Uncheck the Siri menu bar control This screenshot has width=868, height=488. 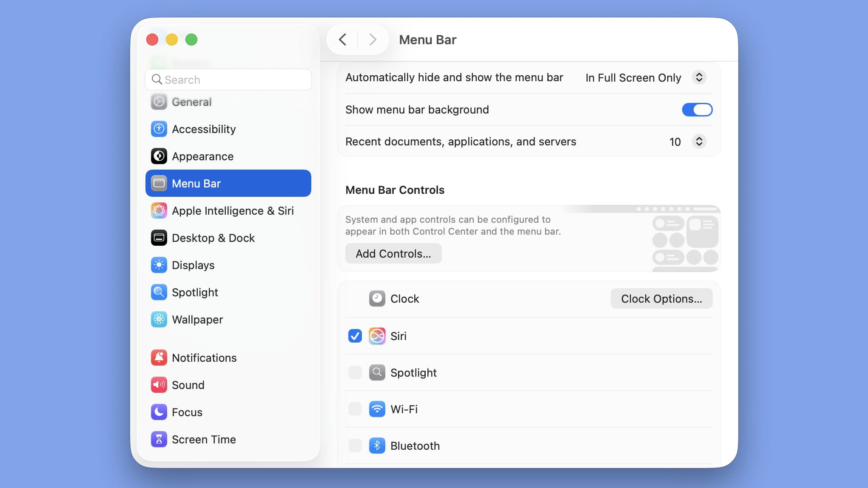354,336
